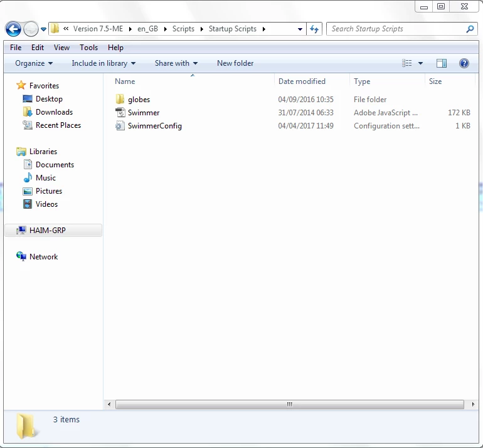Create a New folder
The width and height of the screenshot is (483, 448).
235,63
